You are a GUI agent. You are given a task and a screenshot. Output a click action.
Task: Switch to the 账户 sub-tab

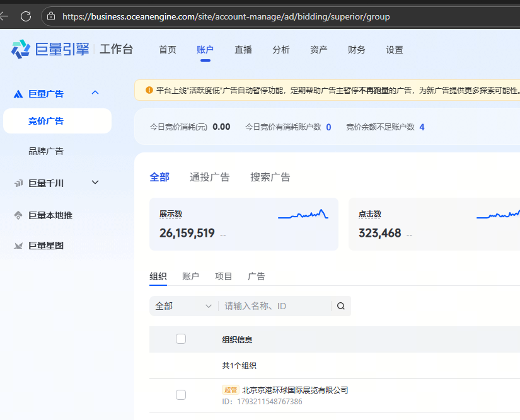click(x=190, y=276)
